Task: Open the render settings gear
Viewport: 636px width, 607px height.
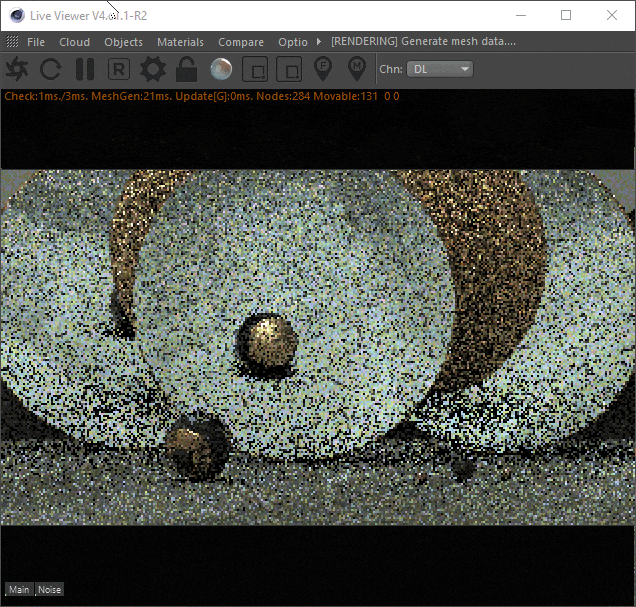Action: pyautogui.click(x=152, y=69)
